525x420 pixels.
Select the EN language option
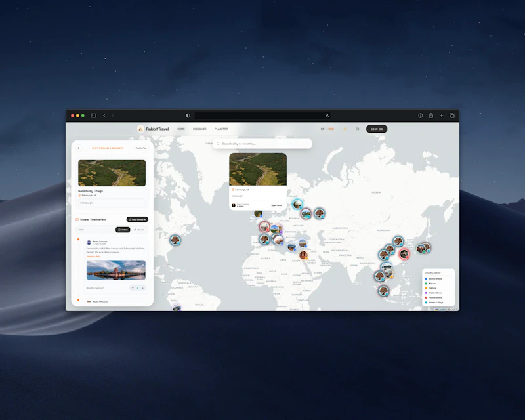click(x=322, y=129)
